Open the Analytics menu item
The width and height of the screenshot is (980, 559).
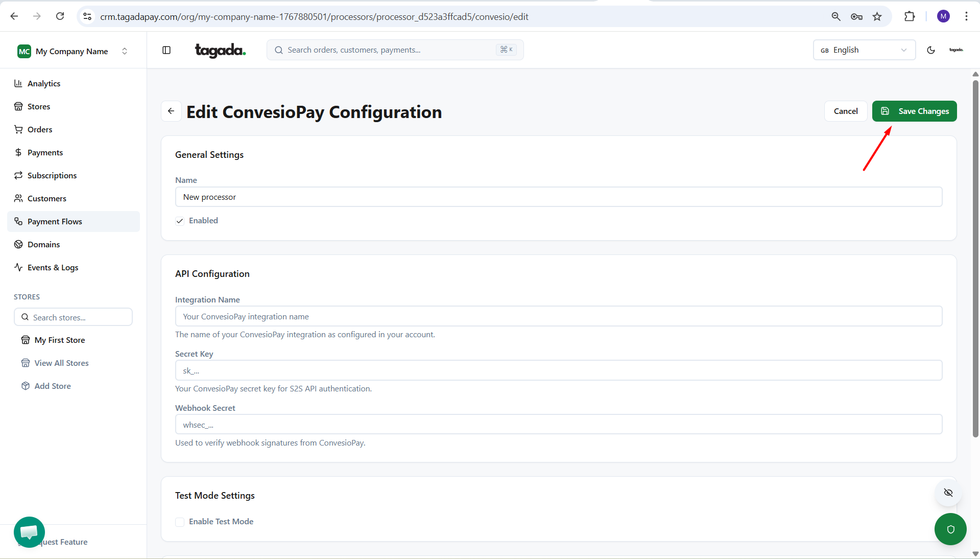pos(44,83)
